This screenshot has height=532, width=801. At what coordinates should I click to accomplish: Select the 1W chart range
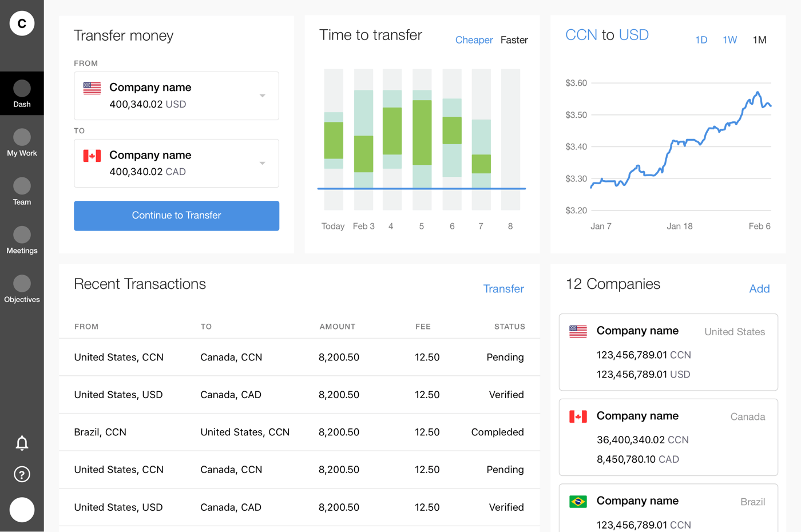pyautogui.click(x=729, y=40)
